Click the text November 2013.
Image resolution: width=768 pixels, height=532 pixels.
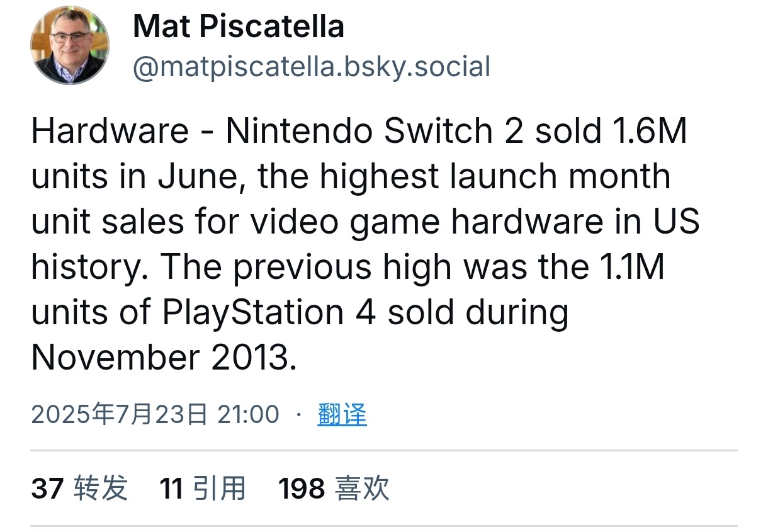click(164, 358)
